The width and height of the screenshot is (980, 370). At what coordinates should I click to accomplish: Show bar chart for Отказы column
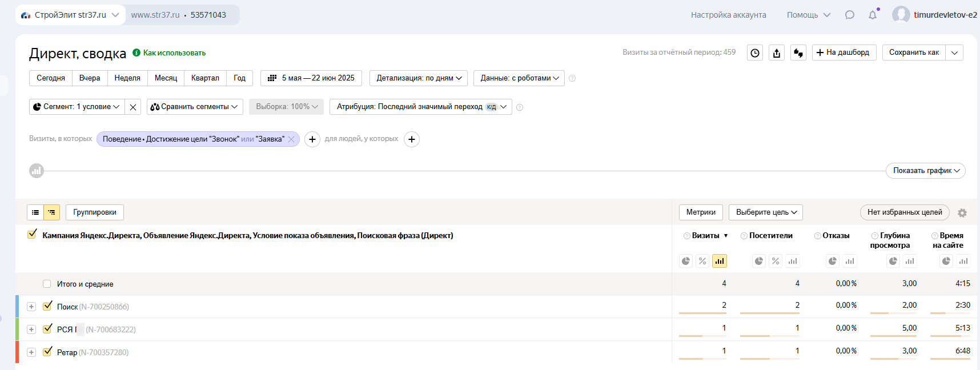click(x=850, y=261)
